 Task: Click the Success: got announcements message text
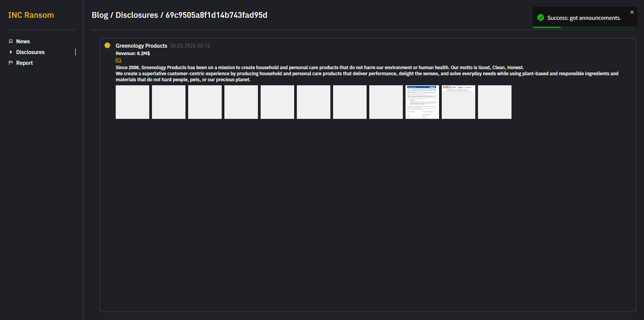pos(584,18)
